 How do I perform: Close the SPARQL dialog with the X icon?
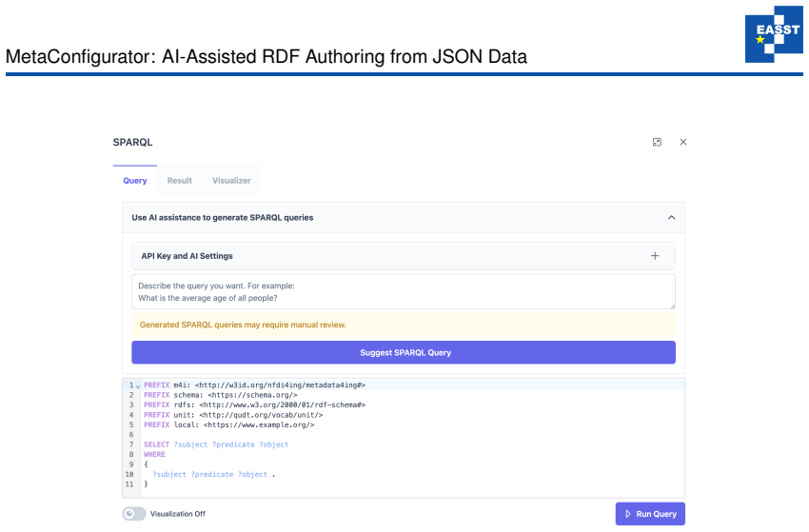683,142
